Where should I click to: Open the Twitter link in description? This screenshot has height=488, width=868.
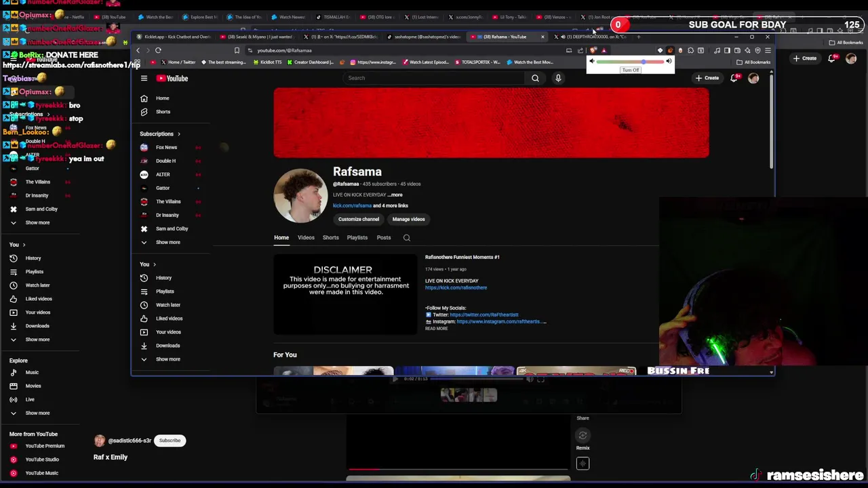pyautogui.click(x=484, y=315)
